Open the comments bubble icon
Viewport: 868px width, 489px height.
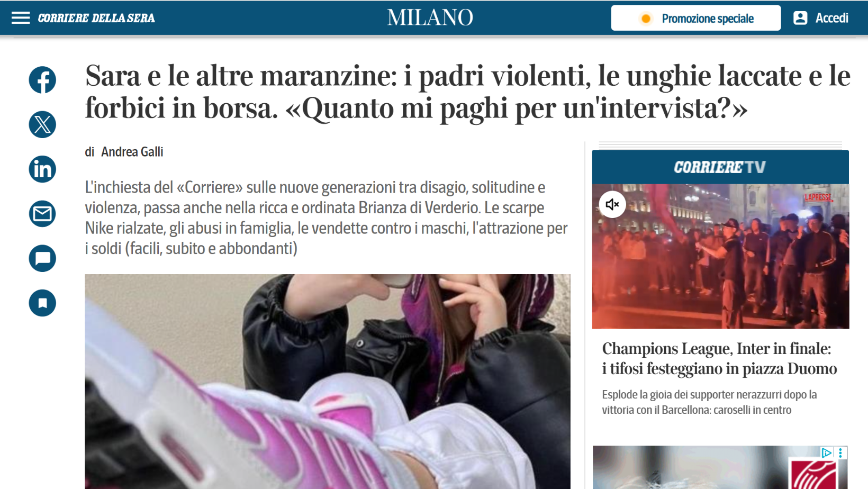tap(42, 258)
